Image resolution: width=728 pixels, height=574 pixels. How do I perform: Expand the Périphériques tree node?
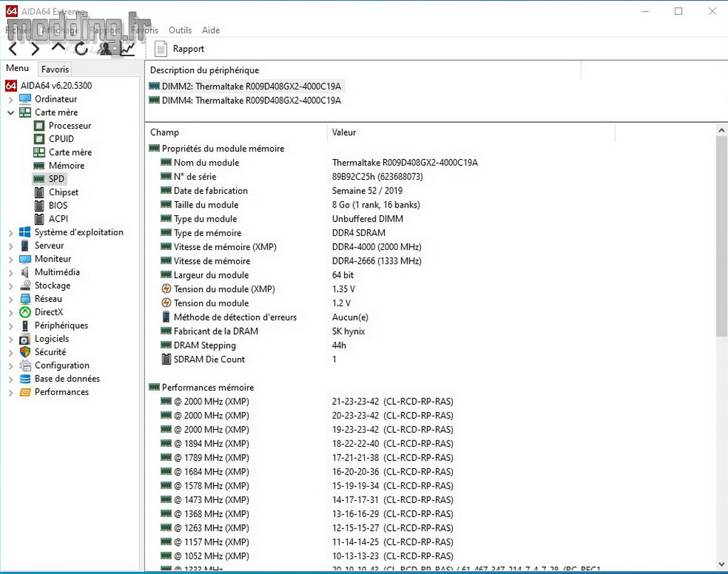[11, 326]
